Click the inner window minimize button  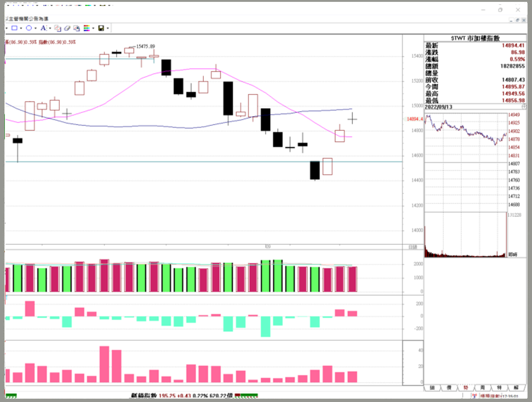coord(512,20)
